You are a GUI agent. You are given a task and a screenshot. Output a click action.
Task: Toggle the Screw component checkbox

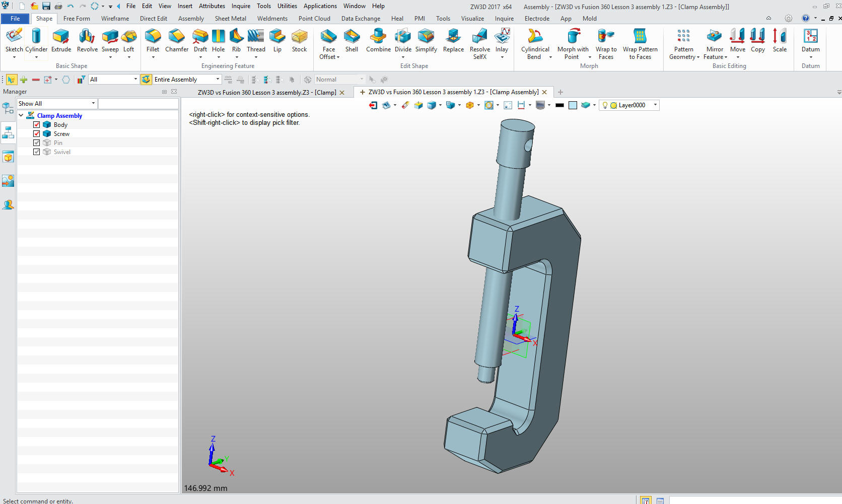point(37,134)
